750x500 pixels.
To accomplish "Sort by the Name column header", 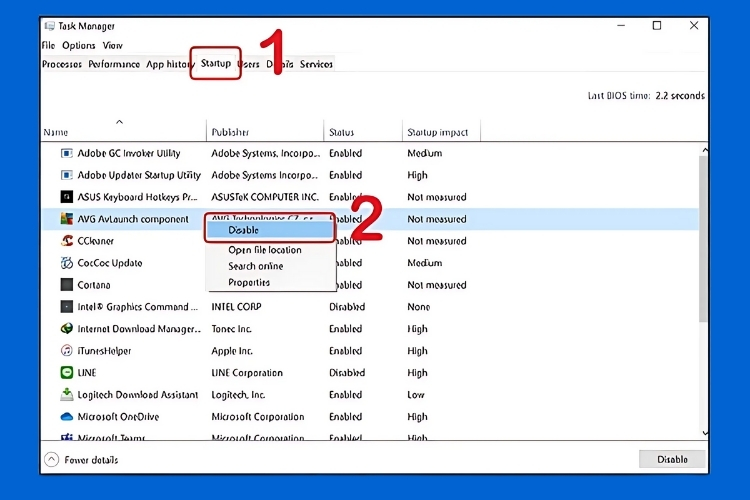I will [56, 132].
